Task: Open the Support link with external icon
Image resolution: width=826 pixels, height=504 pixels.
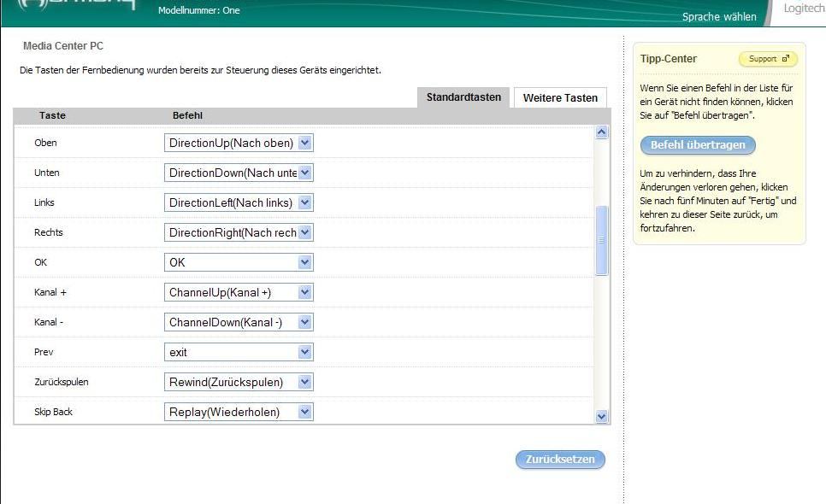Action: 767,59
